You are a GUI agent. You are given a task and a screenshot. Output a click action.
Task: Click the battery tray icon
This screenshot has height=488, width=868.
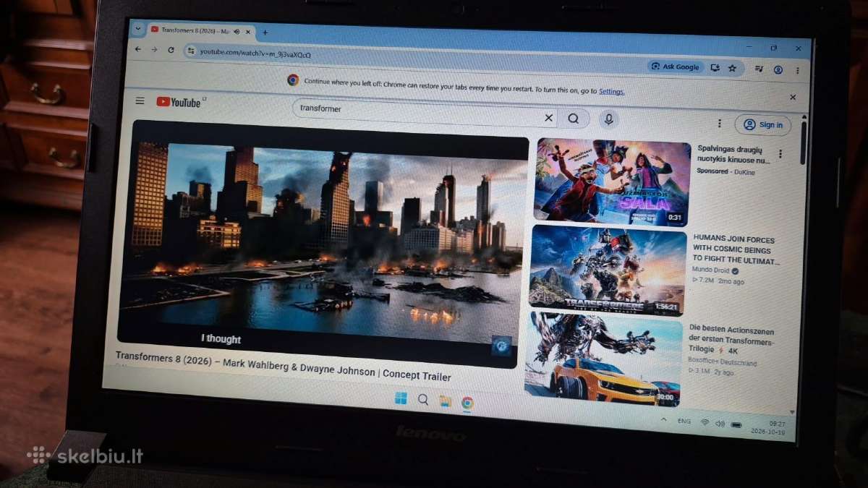(x=736, y=424)
